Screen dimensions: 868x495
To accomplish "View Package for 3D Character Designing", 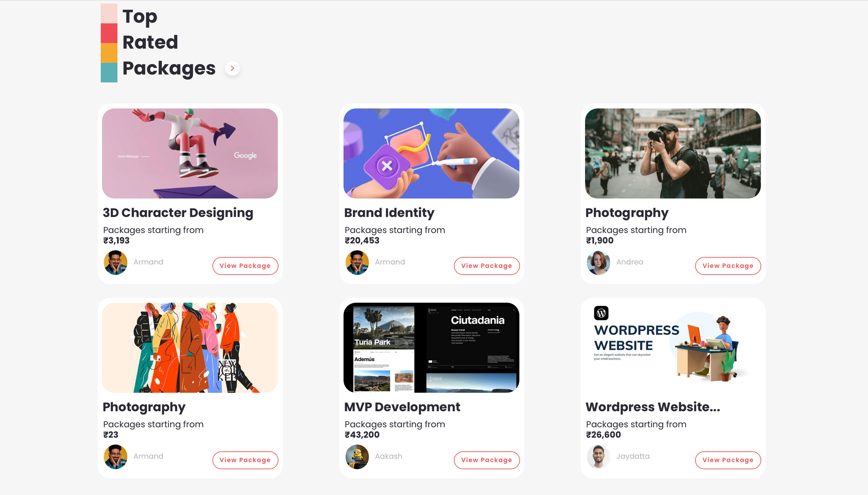I will point(245,266).
